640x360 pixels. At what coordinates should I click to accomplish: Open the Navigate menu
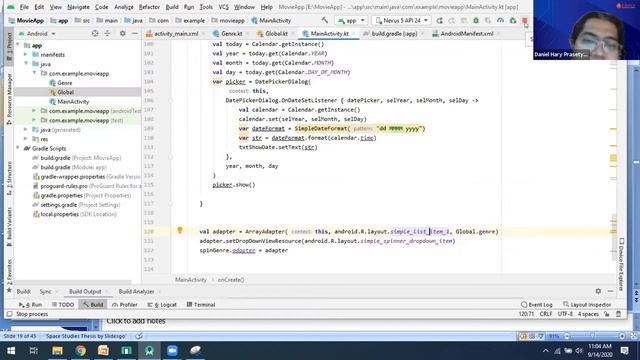pos(78,7)
